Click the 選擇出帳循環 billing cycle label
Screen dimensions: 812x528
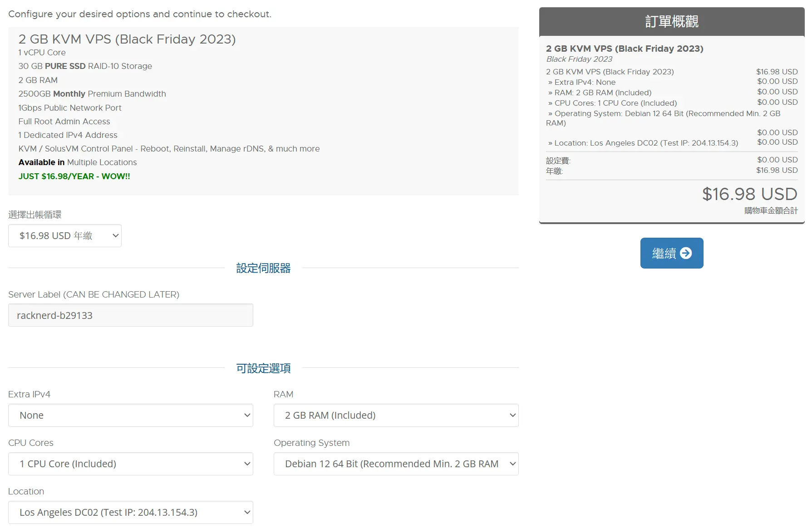(35, 215)
